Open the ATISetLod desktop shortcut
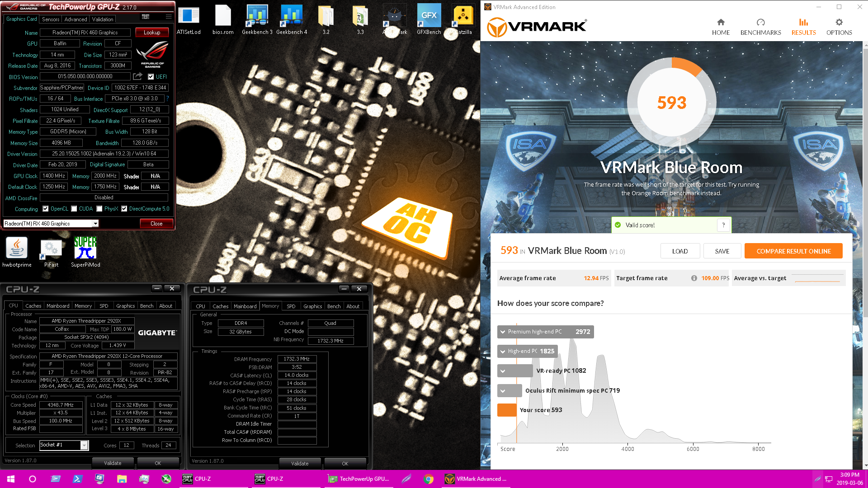Screen dimensions: 868x488 [x=189, y=20]
